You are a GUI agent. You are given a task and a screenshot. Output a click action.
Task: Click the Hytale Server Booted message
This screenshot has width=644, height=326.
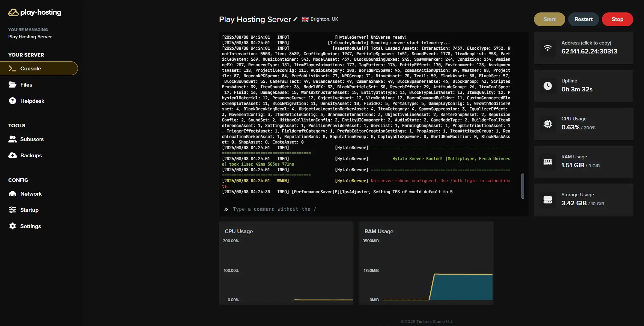click(x=366, y=161)
